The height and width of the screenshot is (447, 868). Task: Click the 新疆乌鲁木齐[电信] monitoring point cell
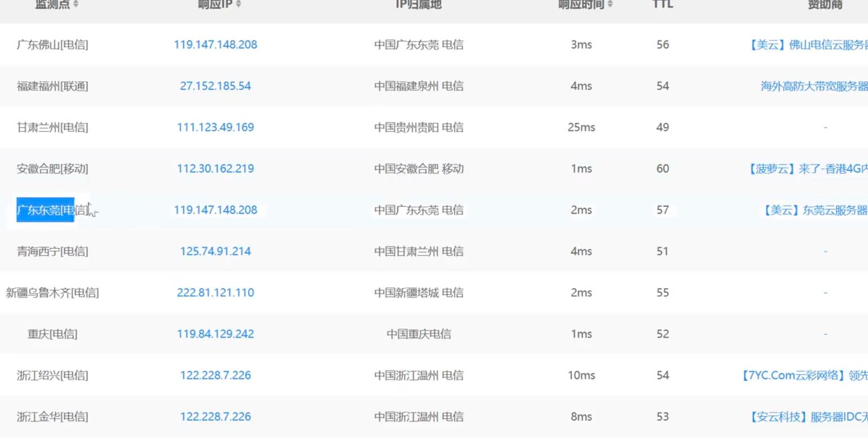tap(52, 293)
